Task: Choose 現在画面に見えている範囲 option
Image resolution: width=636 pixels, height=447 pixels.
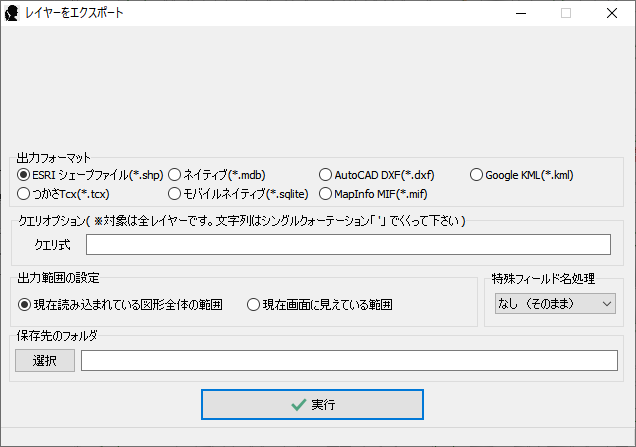Action: click(x=254, y=304)
